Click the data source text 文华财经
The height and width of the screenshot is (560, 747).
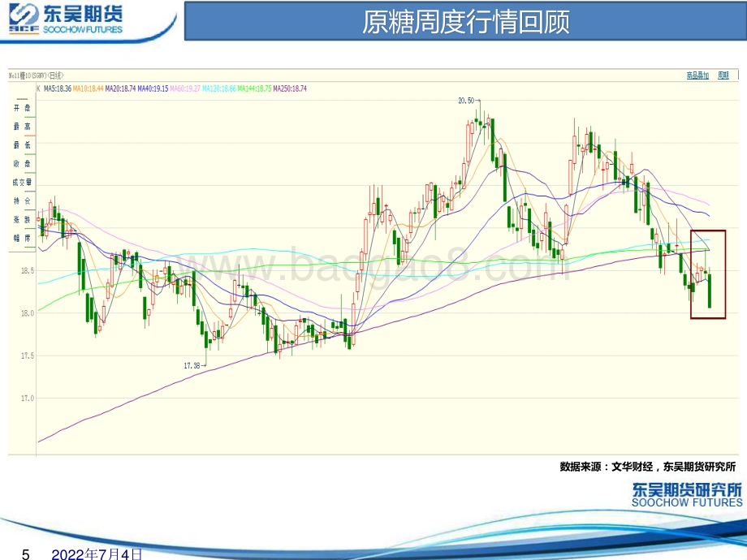click(632, 467)
